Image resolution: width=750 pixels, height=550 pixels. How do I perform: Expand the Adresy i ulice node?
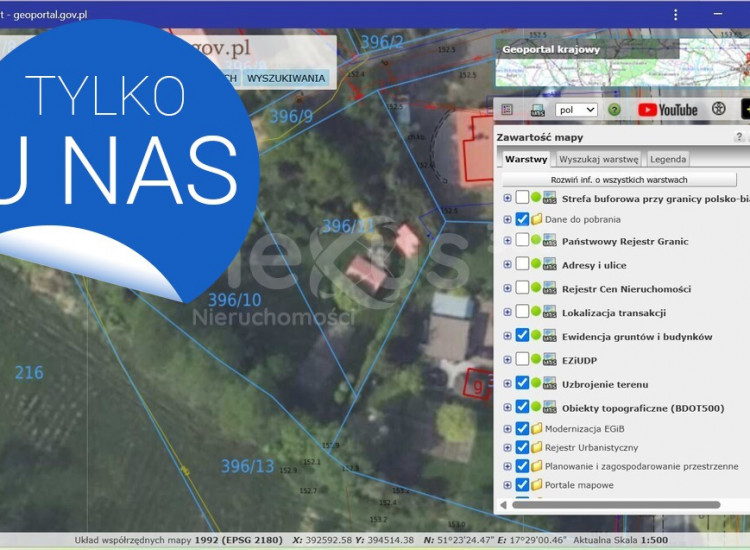tap(507, 264)
